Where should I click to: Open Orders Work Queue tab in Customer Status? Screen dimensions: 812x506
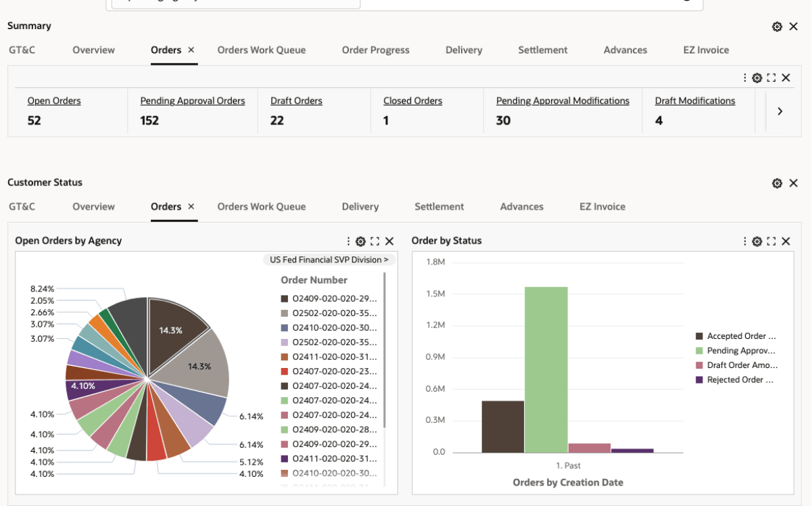262,207
